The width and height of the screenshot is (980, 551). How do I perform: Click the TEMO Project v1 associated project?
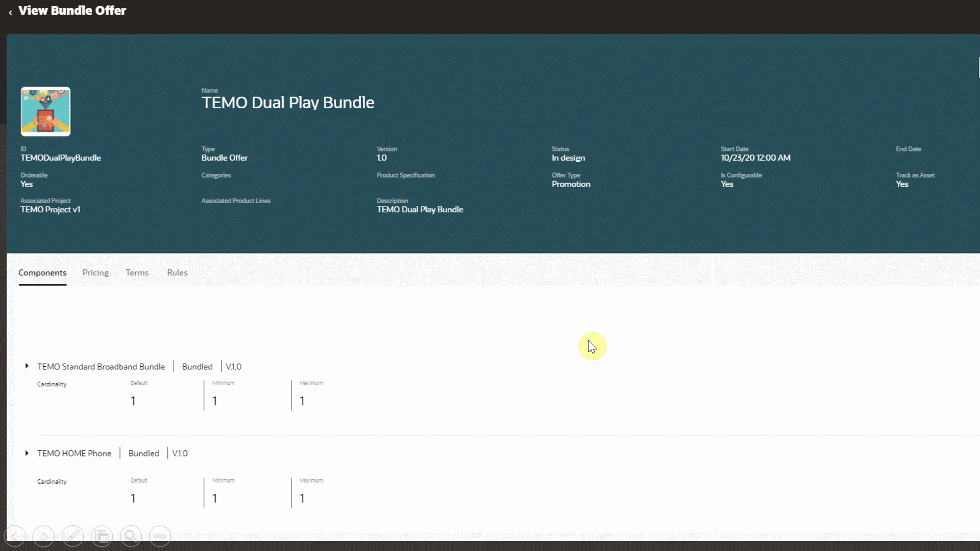pos(50,210)
